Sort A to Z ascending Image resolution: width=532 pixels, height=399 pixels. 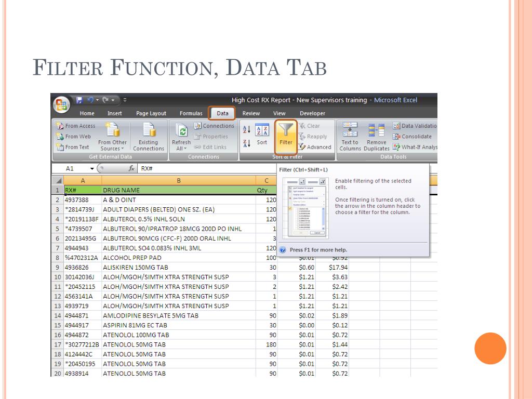click(x=247, y=129)
